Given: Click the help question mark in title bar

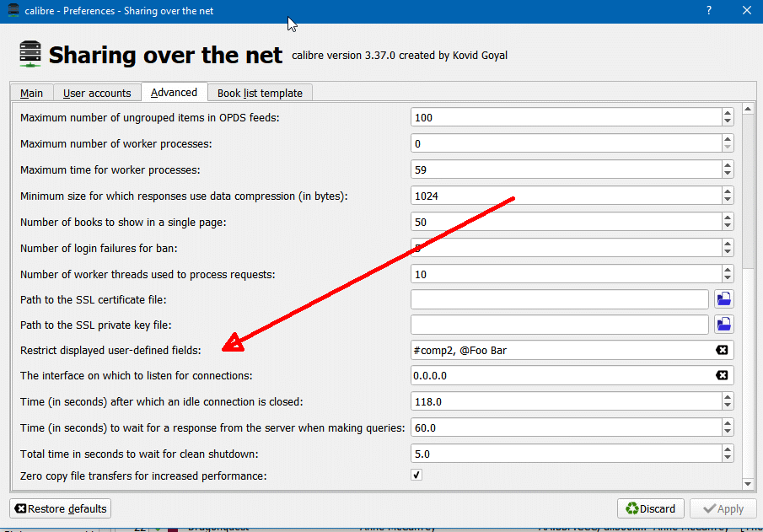Looking at the screenshot, I should 709,11.
